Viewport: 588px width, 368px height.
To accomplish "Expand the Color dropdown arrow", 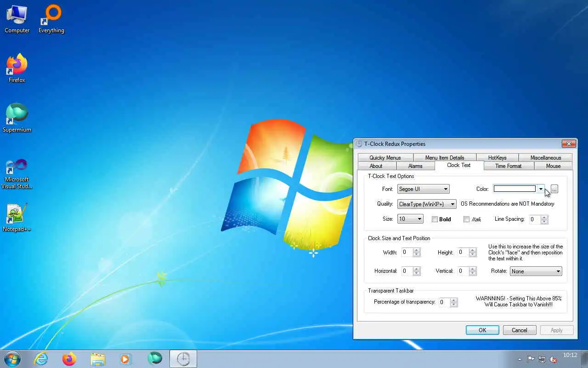I will pos(541,189).
